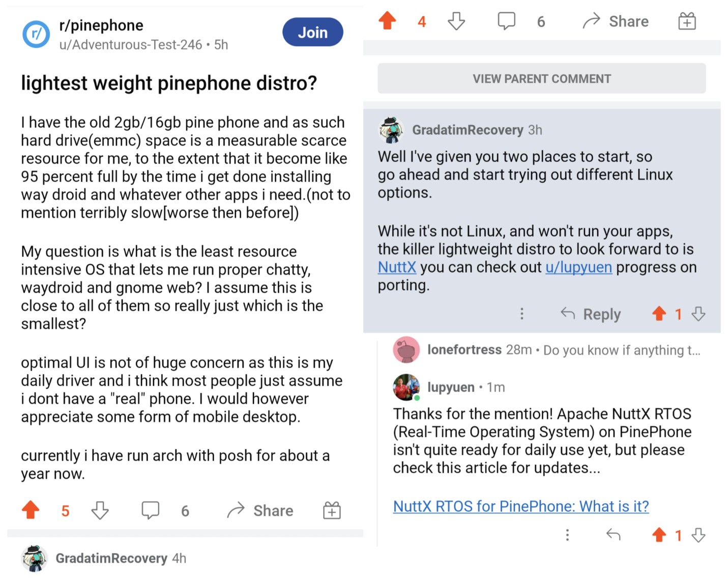Downvote the post below the left text

100,510
